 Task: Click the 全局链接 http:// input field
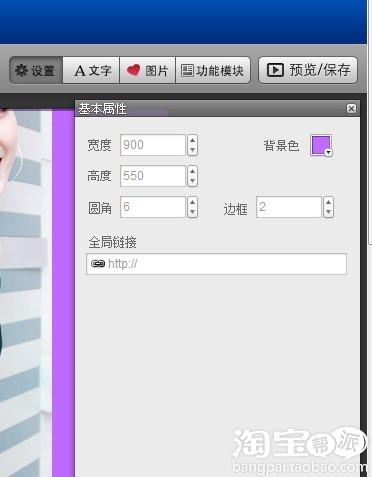[x=216, y=264]
